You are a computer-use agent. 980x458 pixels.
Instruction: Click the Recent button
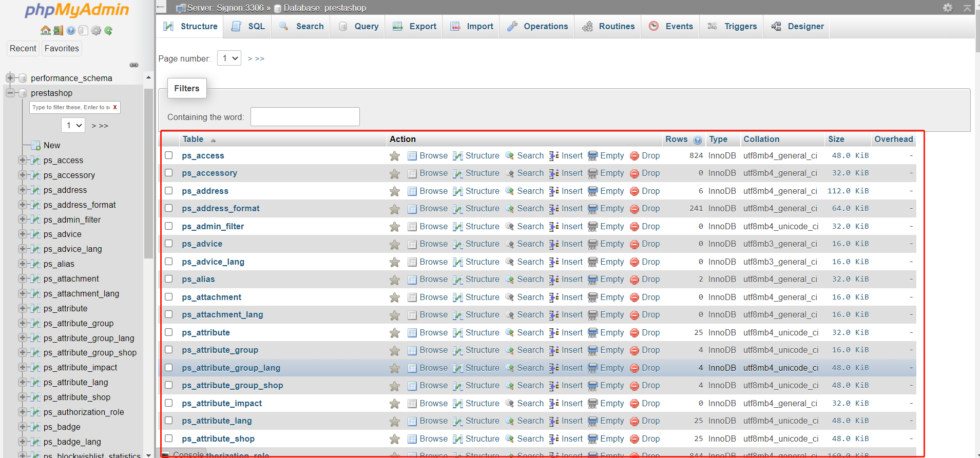click(x=23, y=48)
